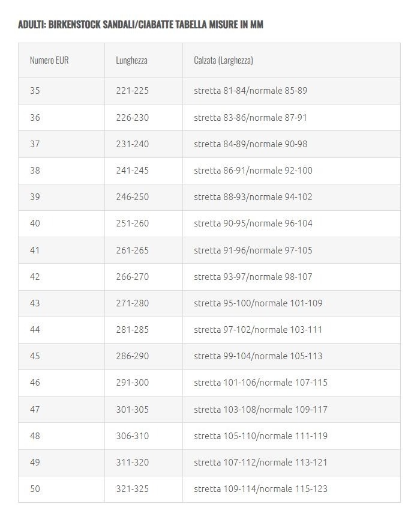Screen dimensions: 420x522
Task: Click the Numero EUR column header
Action: coord(49,60)
